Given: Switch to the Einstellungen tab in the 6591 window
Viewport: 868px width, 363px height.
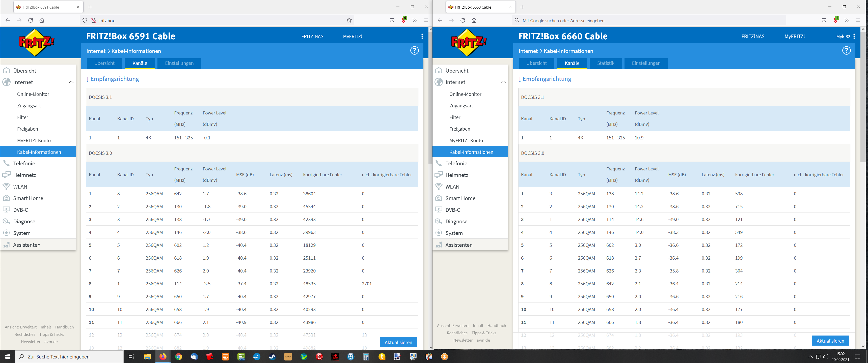Looking at the screenshot, I should (x=179, y=63).
